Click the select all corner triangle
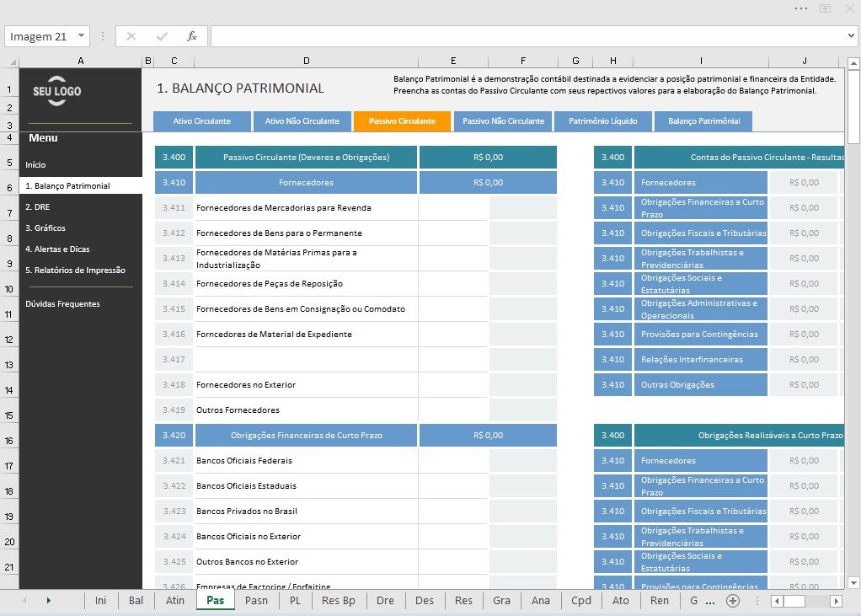 13,62
